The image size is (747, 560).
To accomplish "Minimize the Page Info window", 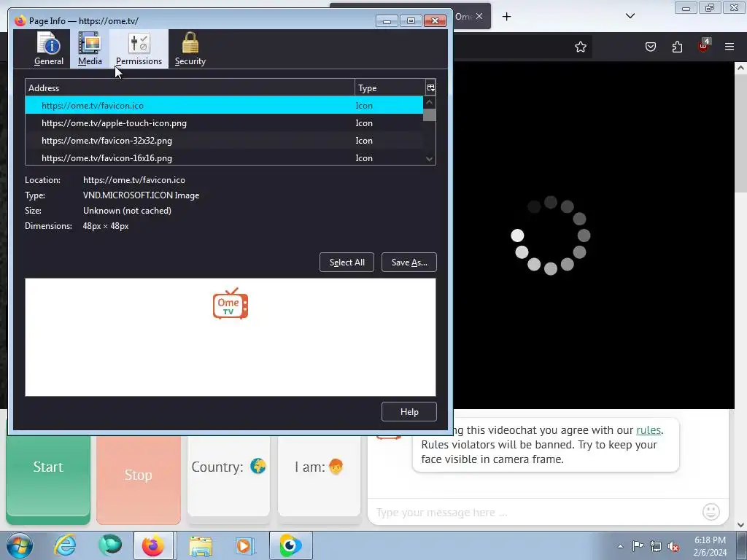I will [387, 21].
